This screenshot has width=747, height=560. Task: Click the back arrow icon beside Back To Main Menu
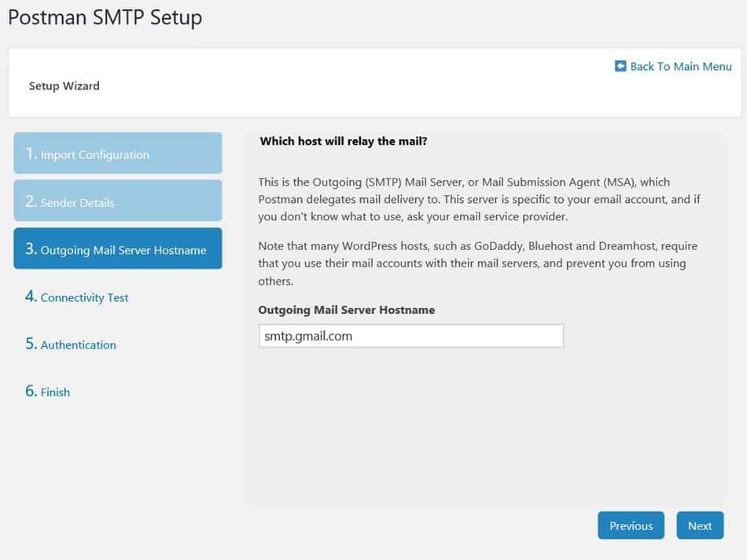tap(621, 66)
